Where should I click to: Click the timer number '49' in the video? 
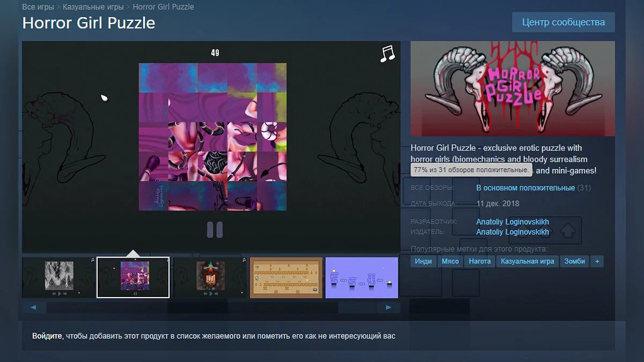[x=215, y=53]
